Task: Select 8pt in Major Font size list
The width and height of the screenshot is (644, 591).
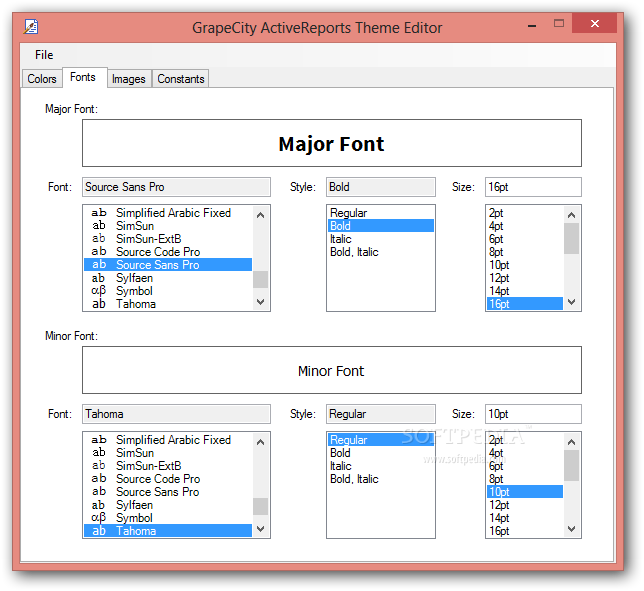Action: [525, 252]
